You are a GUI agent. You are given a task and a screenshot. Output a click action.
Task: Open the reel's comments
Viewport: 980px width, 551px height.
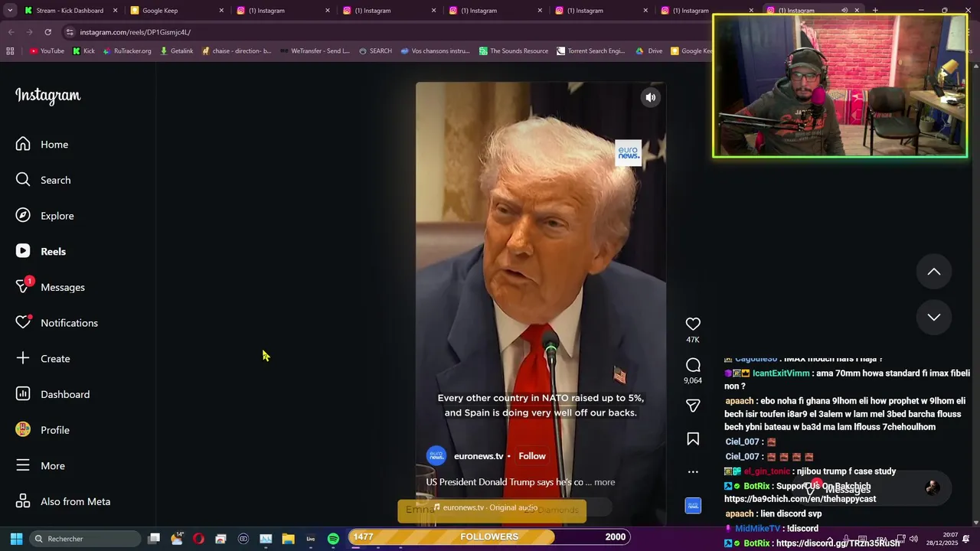click(x=693, y=365)
